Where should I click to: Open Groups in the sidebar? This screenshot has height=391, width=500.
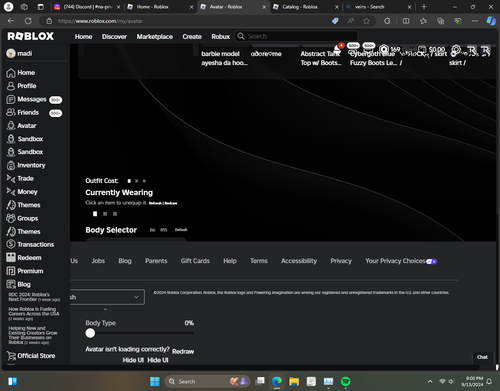point(22,218)
